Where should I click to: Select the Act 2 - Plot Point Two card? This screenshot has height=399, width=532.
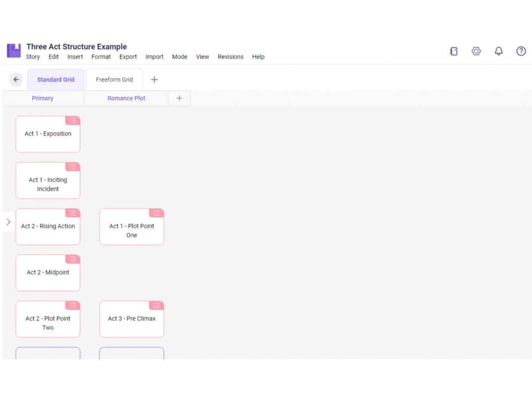point(48,319)
